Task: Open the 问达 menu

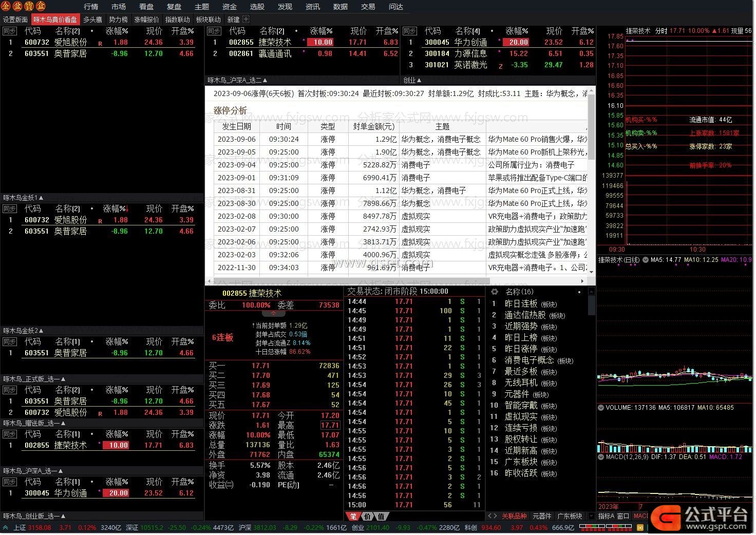Action: pyautogui.click(x=396, y=7)
